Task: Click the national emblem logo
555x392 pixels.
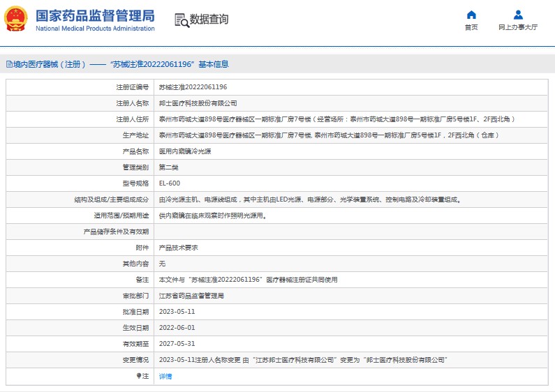Action: 15,19
